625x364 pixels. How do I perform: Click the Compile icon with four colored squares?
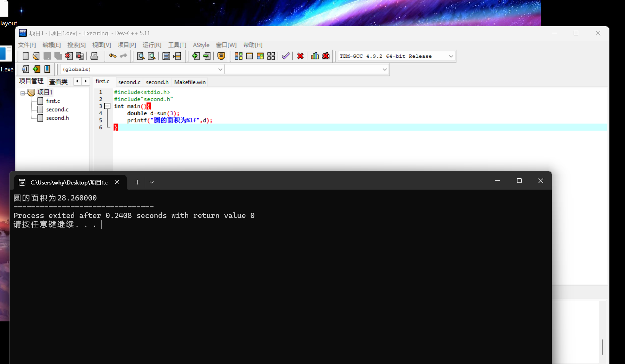[238, 56]
